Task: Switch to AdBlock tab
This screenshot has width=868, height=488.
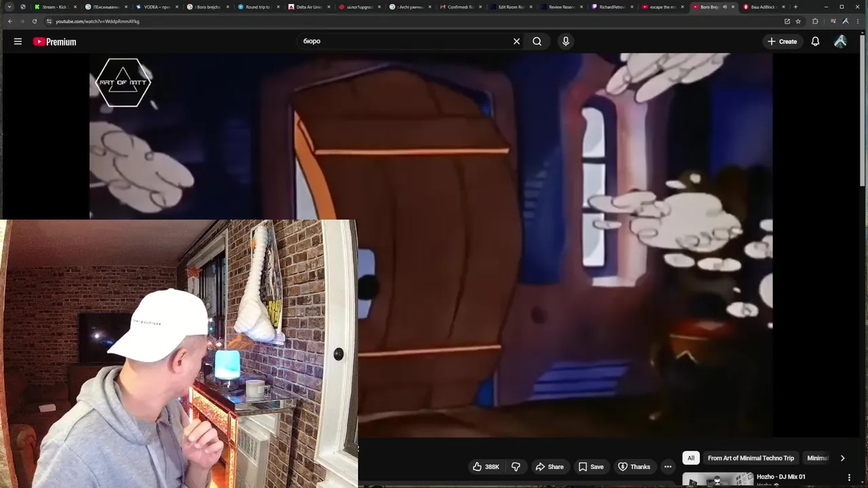Action: (765, 7)
